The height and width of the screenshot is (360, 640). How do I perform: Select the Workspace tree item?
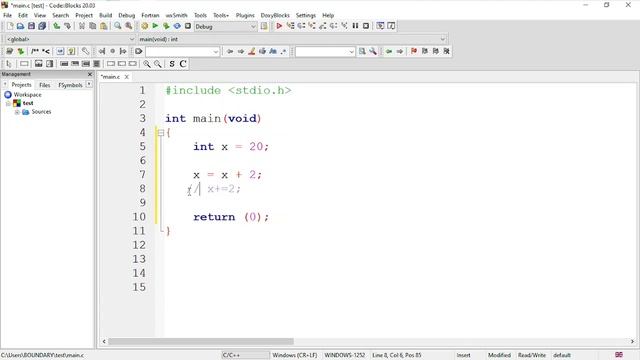27,95
